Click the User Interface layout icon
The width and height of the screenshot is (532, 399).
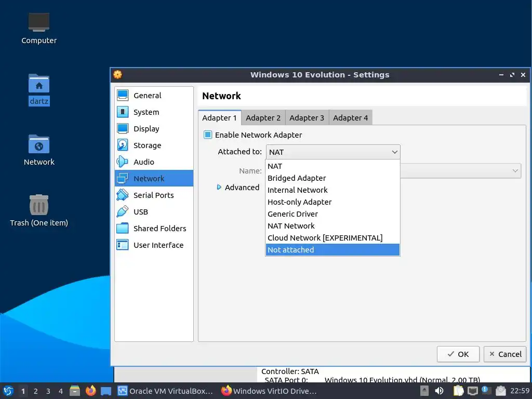click(x=123, y=245)
